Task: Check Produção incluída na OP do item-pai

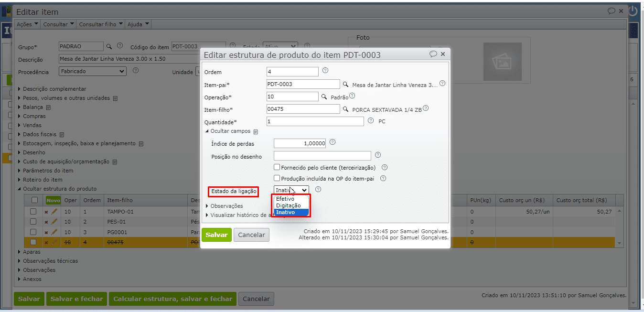Action: click(277, 178)
